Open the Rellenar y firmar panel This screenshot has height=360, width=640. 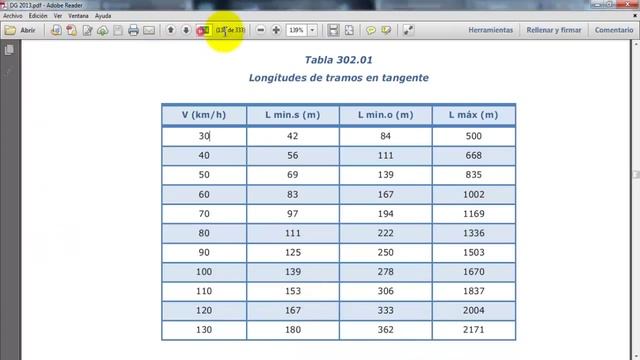tap(554, 30)
